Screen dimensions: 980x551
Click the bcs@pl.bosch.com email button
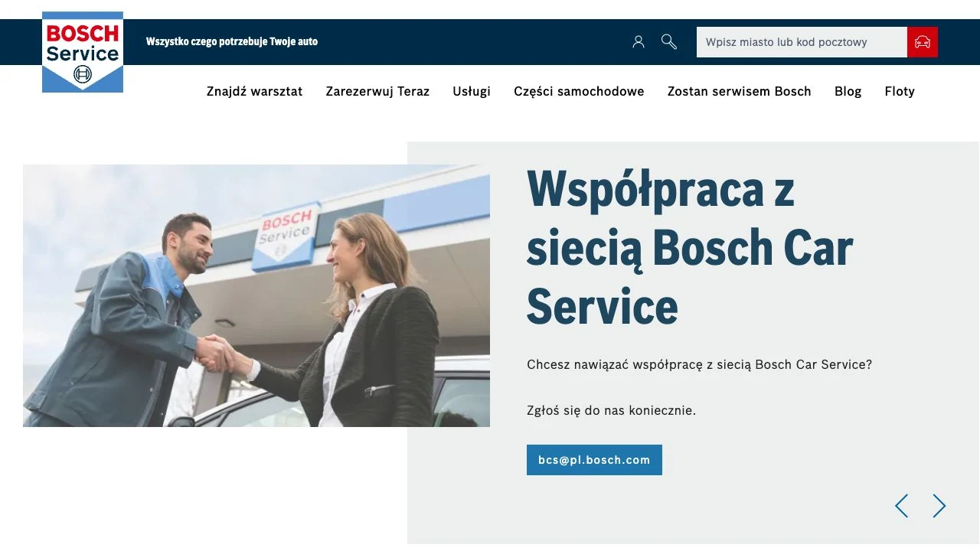click(594, 460)
